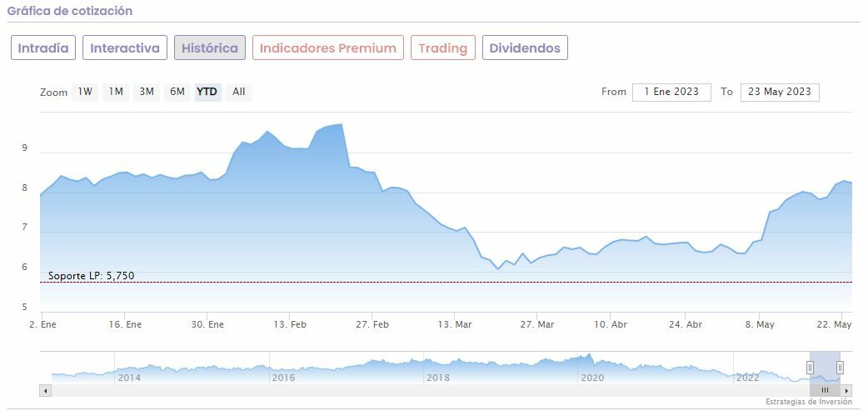
Task: Click the Trading button
Action: (442, 48)
